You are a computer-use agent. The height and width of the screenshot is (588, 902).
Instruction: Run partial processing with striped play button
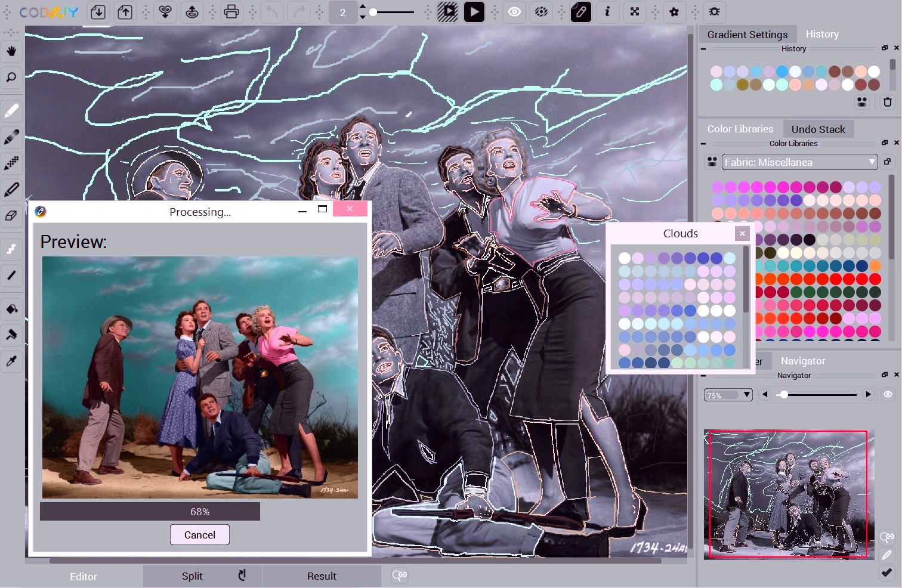(x=447, y=12)
